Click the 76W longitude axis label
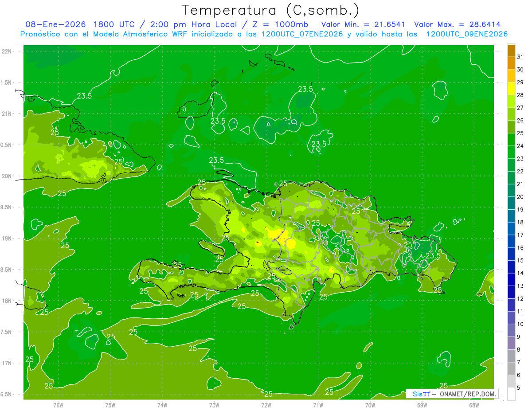The height and width of the screenshot is (411, 532). [x=58, y=405]
